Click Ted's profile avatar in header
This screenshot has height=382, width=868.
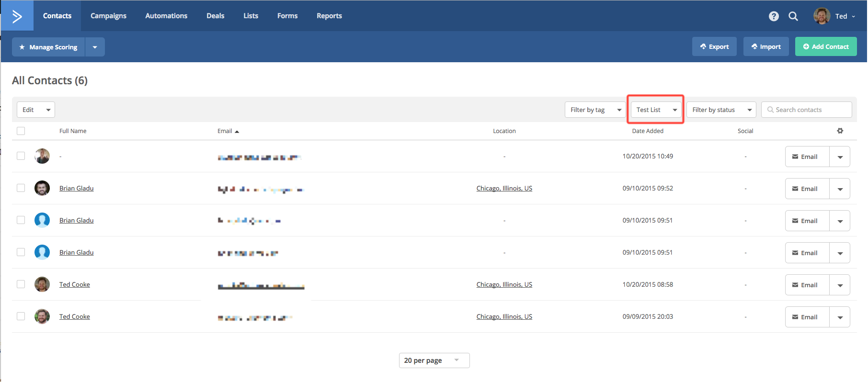(x=822, y=16)
